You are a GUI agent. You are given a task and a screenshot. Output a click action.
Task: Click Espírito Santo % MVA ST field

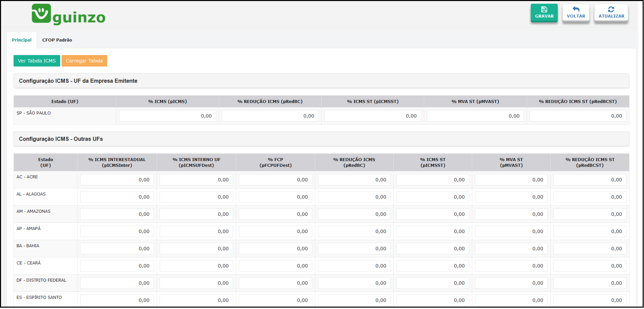511,300
